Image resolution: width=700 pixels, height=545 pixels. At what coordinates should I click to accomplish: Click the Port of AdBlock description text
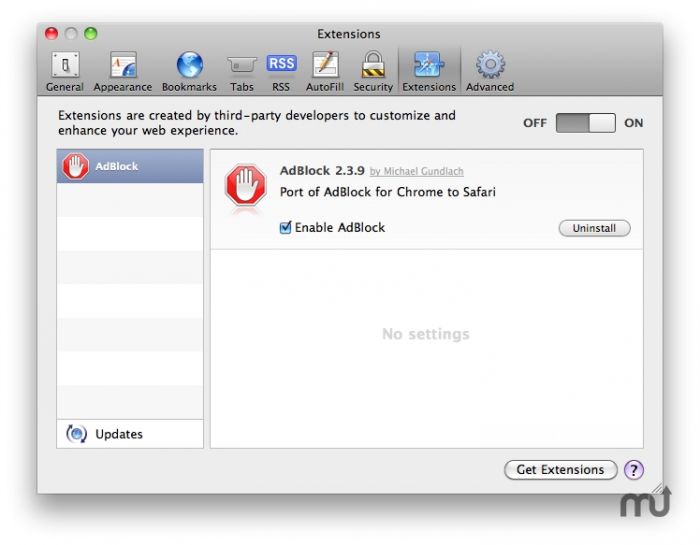pyautogui.click(x=388, y=192)
